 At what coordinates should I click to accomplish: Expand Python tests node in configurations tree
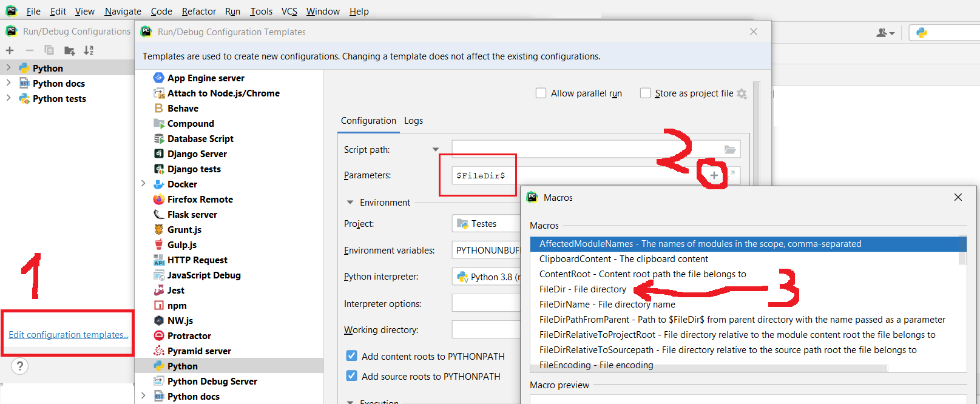point(8,98)
